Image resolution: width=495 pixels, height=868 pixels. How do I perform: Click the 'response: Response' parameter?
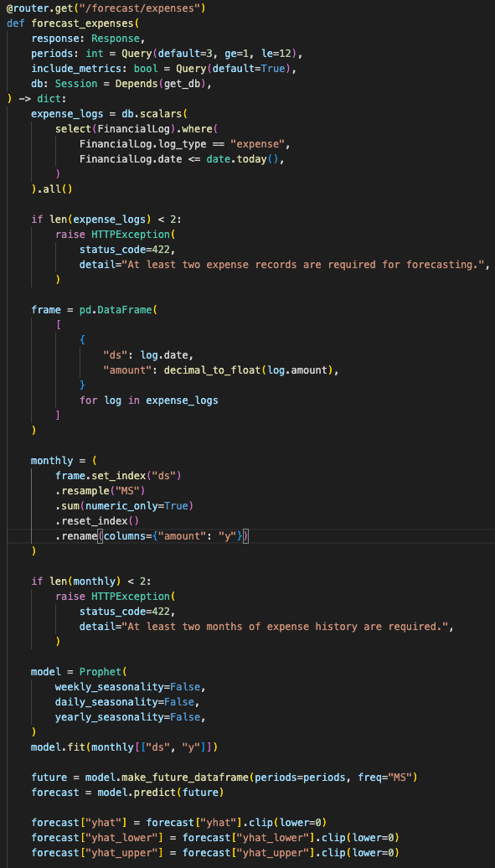coord(87,39)
